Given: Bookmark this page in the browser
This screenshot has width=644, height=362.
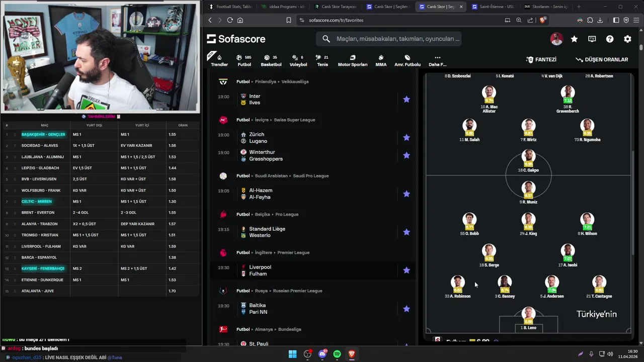Looking at the screenshot, I should point(289,20).
